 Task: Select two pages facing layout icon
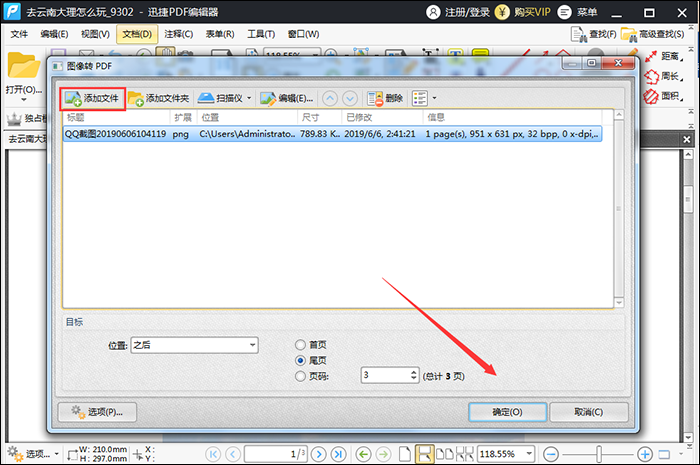[444, 454]
